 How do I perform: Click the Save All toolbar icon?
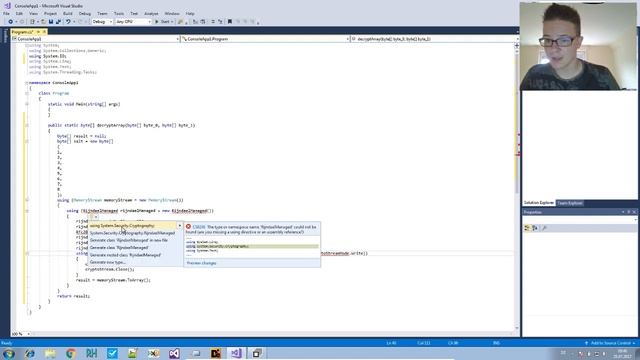click(x=58, y=22)
